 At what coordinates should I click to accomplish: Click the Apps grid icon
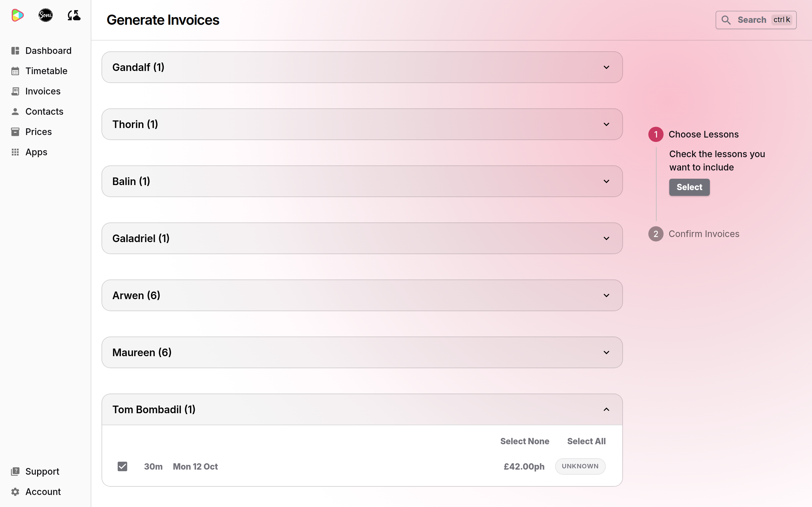click(15, 152)
